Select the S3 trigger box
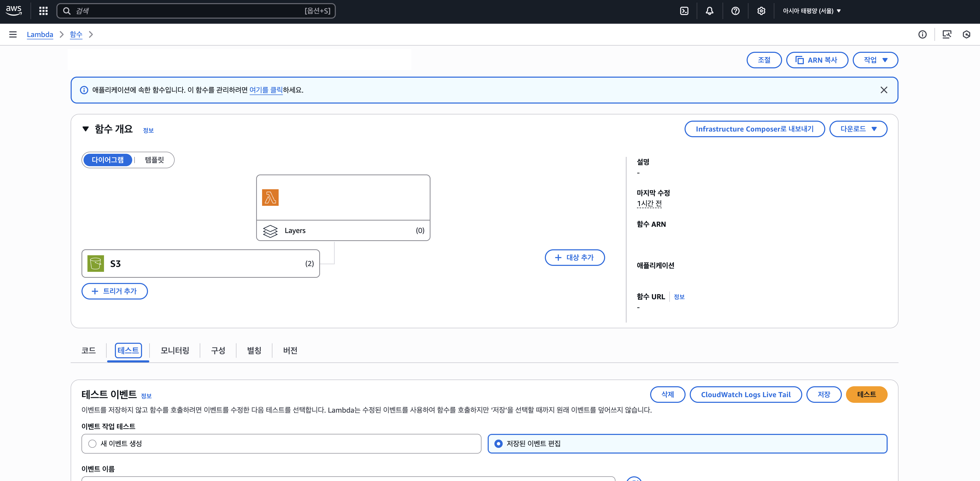Screen dimensions: 980x481 [x=201, y=263]
